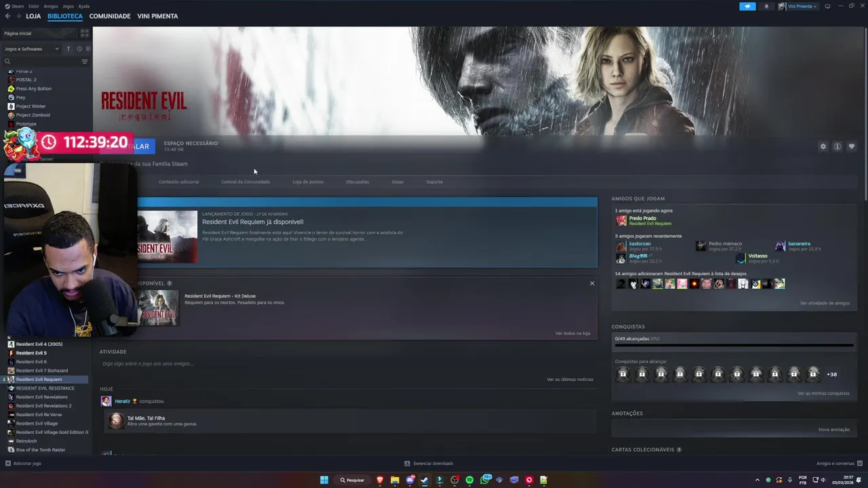The width and height of the screenshot is (868, 488).
Task: Click achievements progress bar 0/49
Action: [x=734, y=345]
